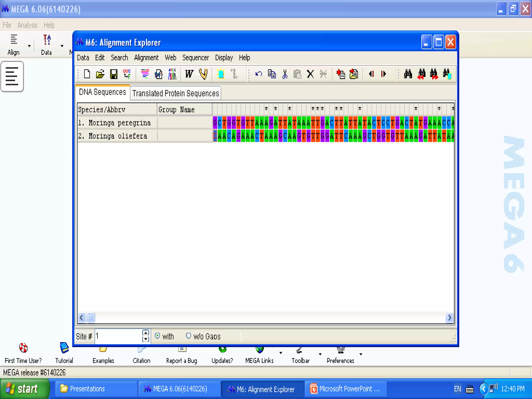Click Find previous binoculars icon
Image resolution: width=532 pixels, height=399 pixels.
[x=421, y=74]
